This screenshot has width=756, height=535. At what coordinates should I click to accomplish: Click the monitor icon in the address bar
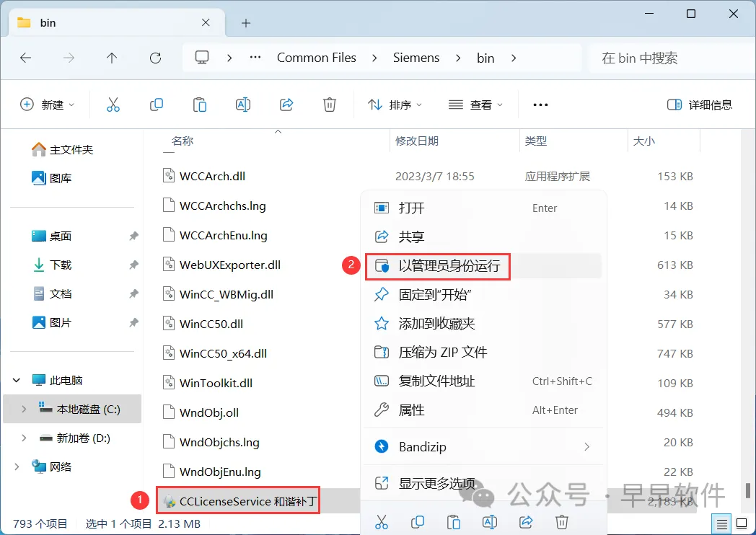click(202, 58)
